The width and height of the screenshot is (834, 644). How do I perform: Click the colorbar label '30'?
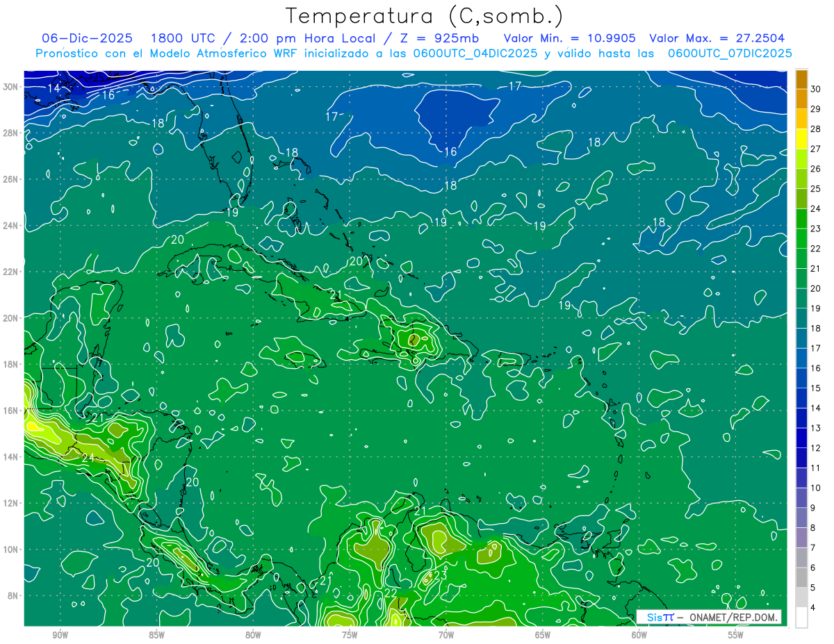pos(816,90)
